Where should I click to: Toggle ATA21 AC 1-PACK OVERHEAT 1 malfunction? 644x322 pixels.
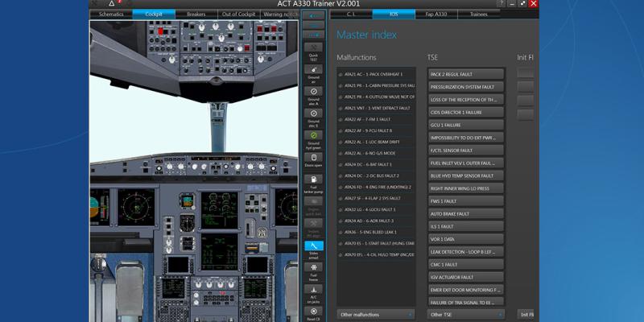click(x=376, y=74)
